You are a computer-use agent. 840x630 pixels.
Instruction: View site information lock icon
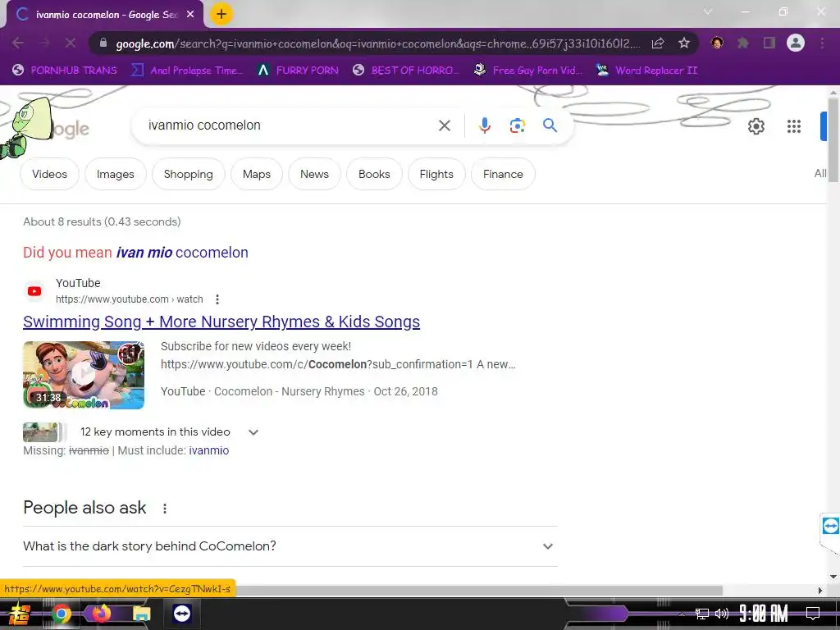point(103,43)
